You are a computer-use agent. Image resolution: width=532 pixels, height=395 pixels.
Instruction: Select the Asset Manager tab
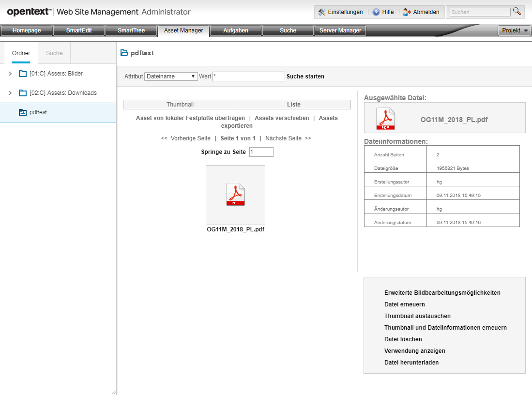(183, 30)
